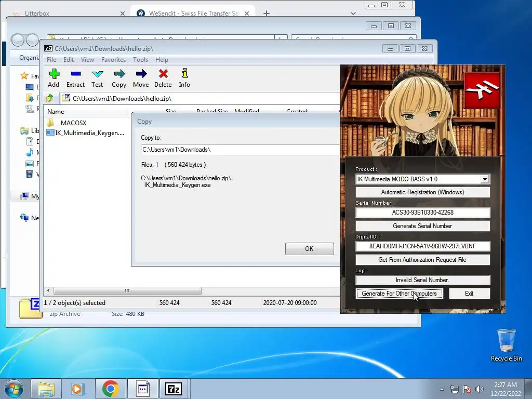532x399 pixels.
Task: Click the DigitalID field
Action: [422, 246]
